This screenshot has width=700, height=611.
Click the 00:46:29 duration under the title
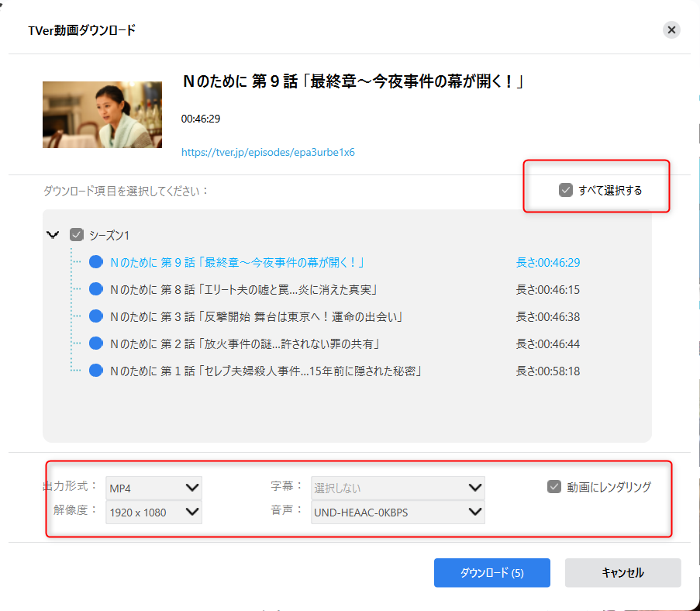201,119
